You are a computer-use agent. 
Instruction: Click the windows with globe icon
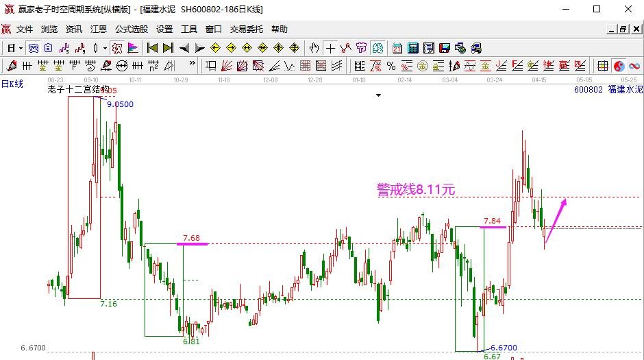click(x=460, y=48)
